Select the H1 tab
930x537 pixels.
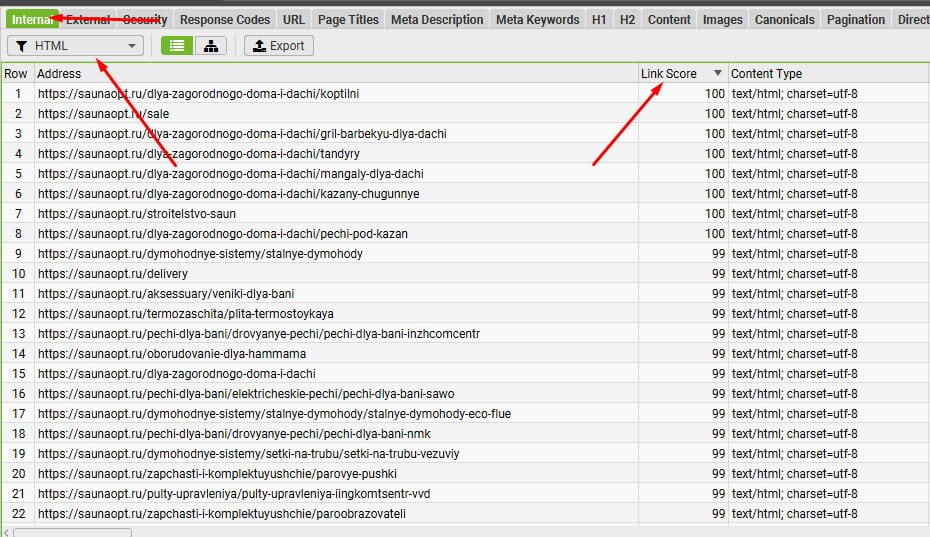click(599, 20)
